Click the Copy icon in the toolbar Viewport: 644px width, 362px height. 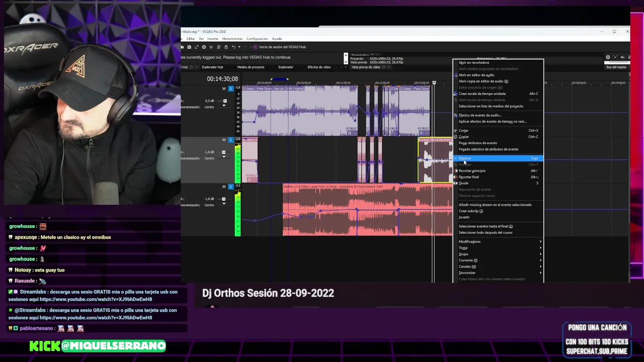(x=218, y=47)
